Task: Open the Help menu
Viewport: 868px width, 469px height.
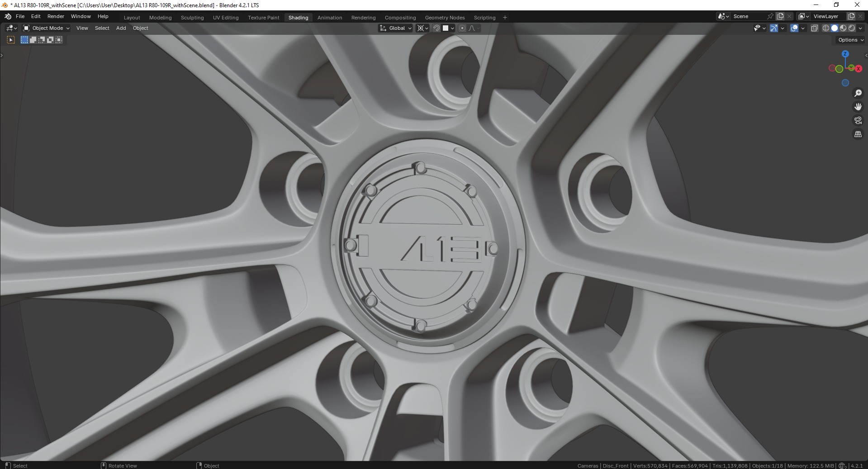Action: click(x=103, y=16)
